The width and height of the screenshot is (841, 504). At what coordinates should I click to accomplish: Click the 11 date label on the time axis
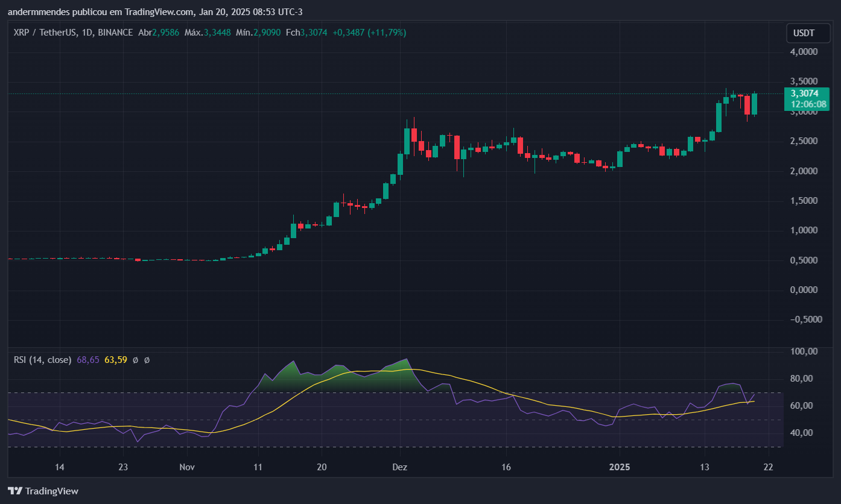click(258, 467)
